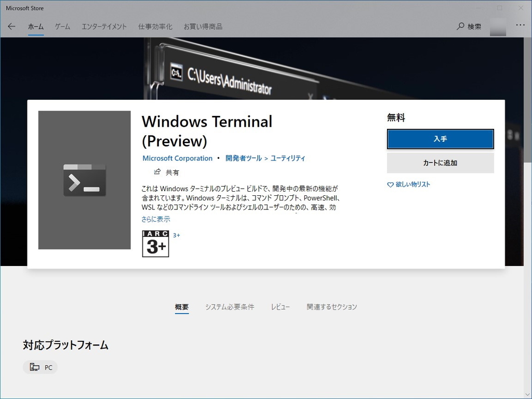
Task: Select レビュー section tab
Action: coord(280,307)
